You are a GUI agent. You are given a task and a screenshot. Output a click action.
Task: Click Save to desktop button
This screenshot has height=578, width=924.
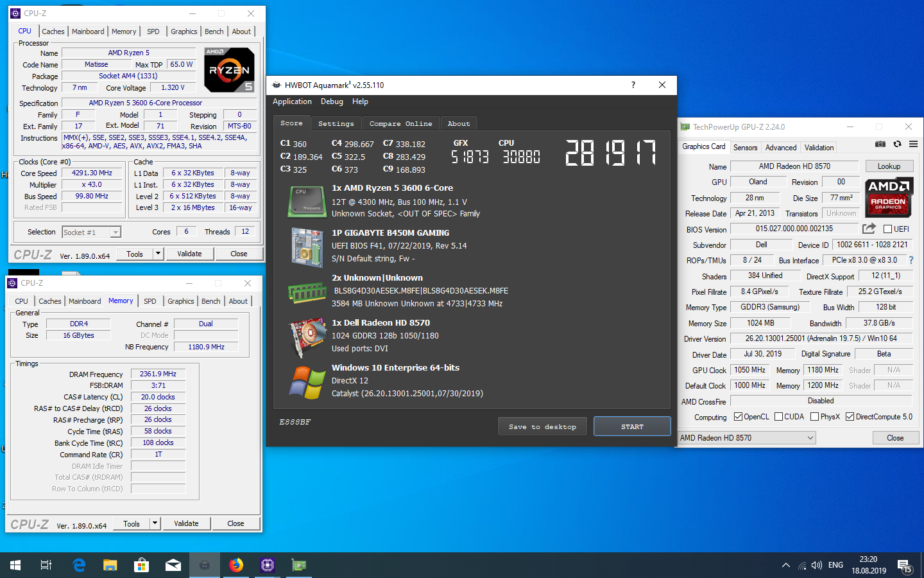tap(542, 426)
